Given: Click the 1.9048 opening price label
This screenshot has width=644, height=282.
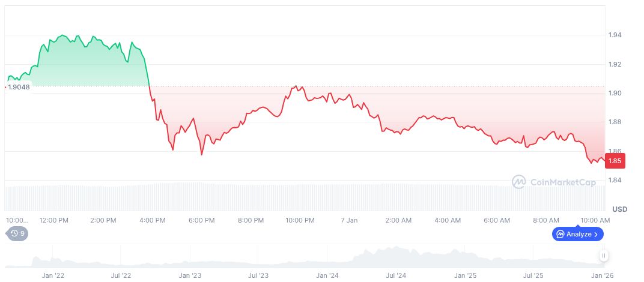Looking at the screenshot, I should pos(19,87).
